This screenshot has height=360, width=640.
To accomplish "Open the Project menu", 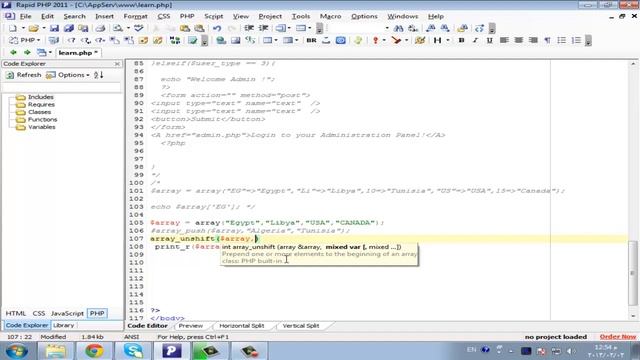I will click(x=270, y=16).
